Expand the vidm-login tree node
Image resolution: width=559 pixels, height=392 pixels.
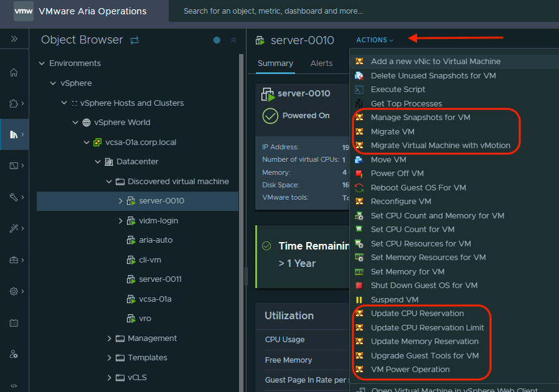pyautogui.click(x=121, y=221)
